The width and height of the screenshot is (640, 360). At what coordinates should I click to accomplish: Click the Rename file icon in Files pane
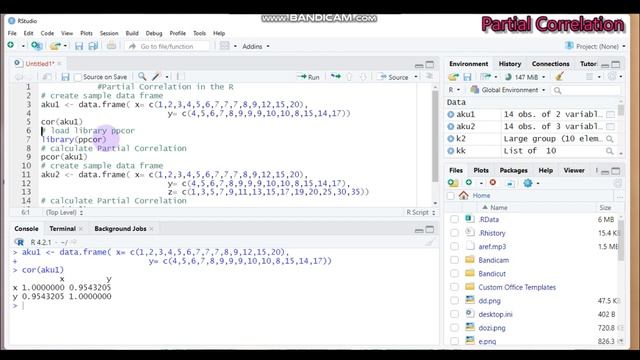510,183
